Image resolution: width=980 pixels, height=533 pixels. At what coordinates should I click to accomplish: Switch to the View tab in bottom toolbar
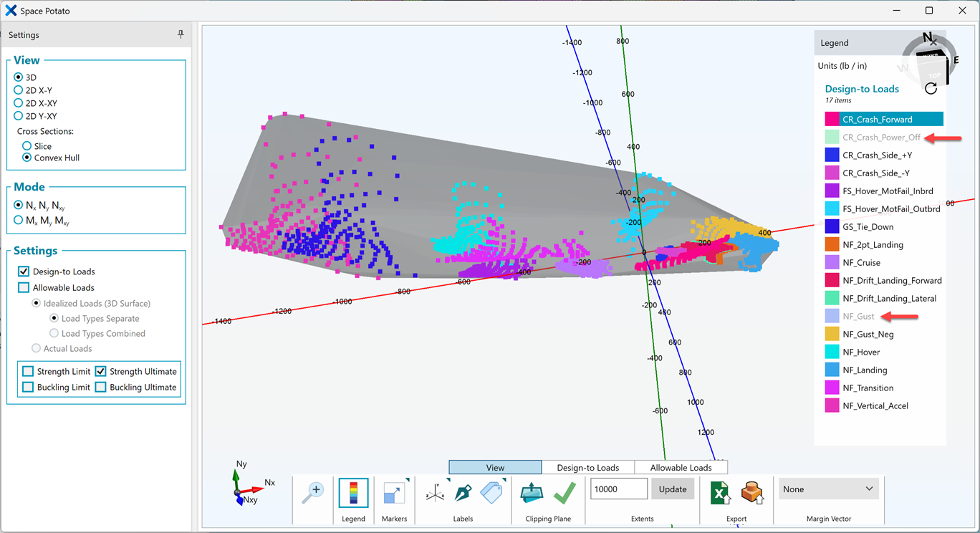(x=495, y=467)
